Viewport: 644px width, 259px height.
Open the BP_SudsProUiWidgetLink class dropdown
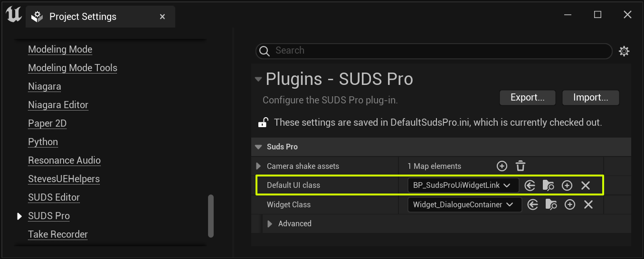(463, 185)
